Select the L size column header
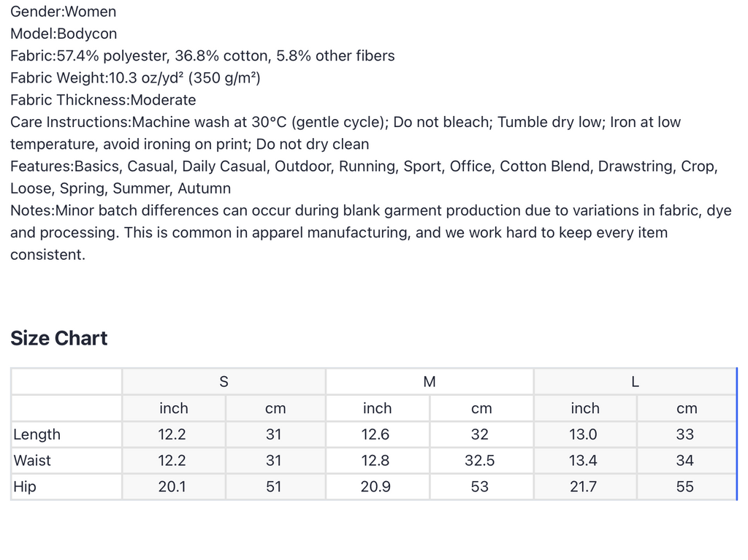This screenshot has width=748, height=560. [635, 382]
